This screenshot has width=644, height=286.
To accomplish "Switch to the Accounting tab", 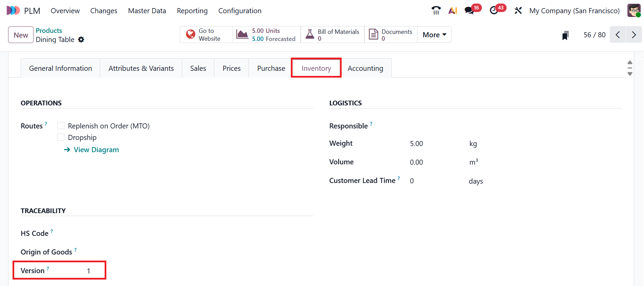I will coord(365,68).
